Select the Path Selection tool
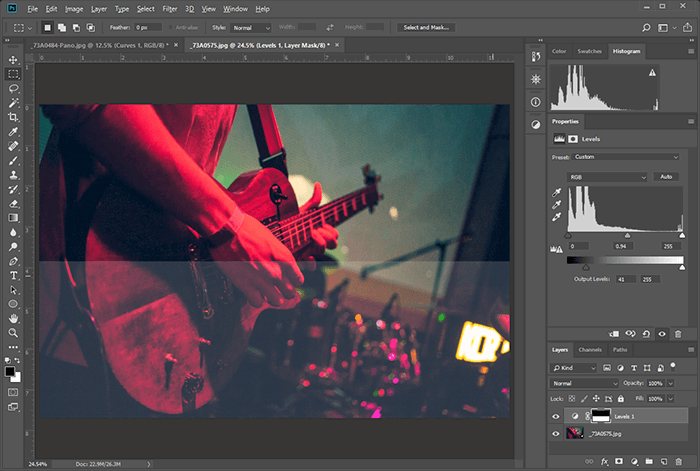This screenshot has width=700, height=471. pos(13,290)
